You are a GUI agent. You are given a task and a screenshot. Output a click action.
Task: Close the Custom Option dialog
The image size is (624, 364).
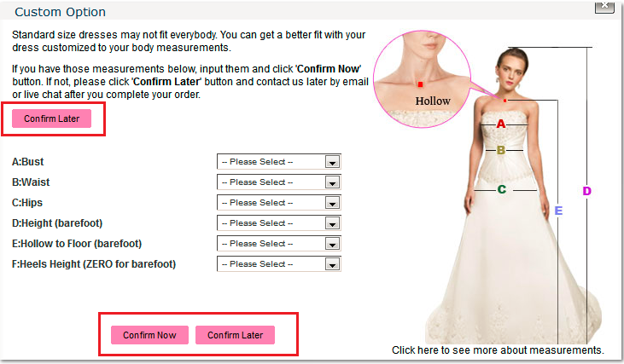[604, 6]
